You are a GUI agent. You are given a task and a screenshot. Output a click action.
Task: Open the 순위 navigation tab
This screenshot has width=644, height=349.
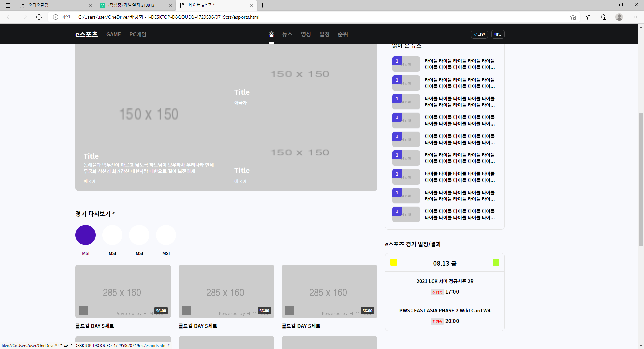tap(343, 34)
